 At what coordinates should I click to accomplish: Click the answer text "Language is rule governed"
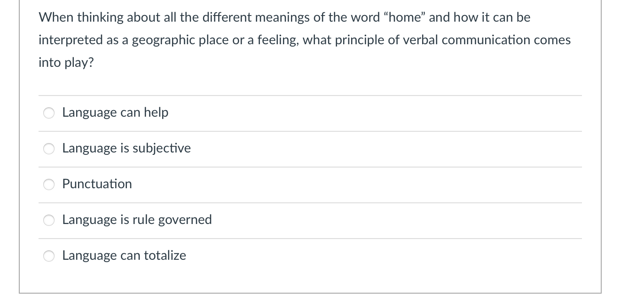137,219
